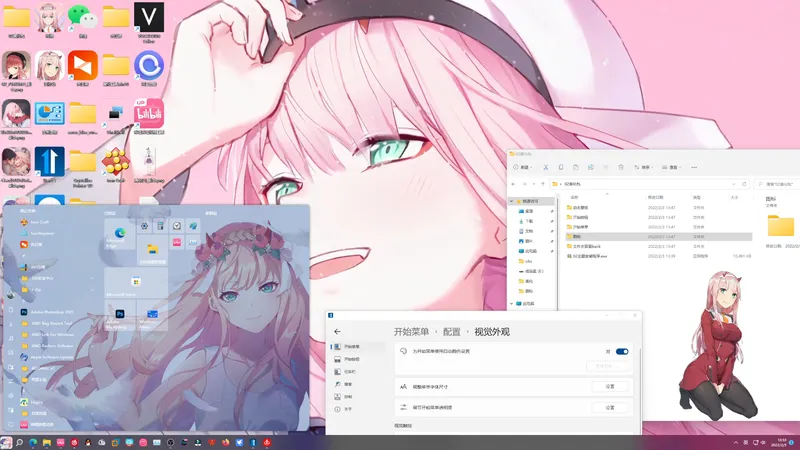Open the Adobe Photoshop tile in start menu

click(119, 315)
